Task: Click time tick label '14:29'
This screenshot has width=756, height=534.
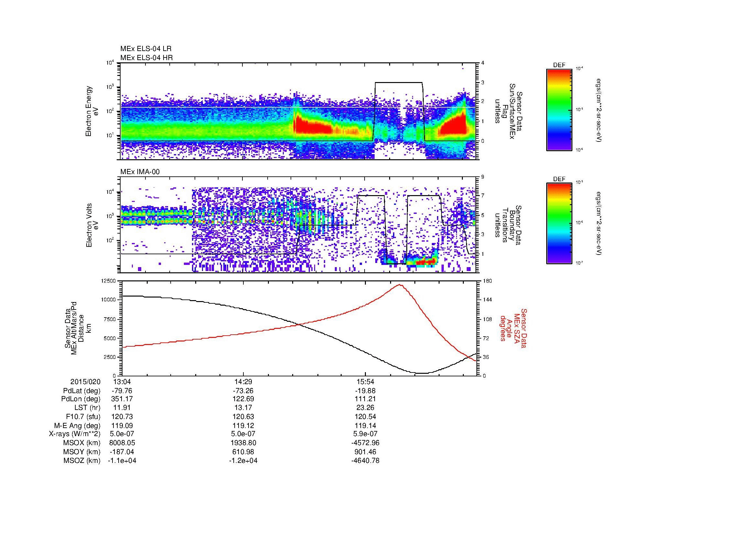Action: [243, 382]
